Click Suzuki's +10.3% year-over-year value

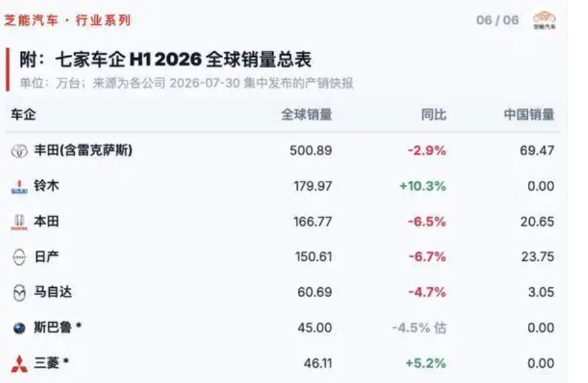coord(423,186)
